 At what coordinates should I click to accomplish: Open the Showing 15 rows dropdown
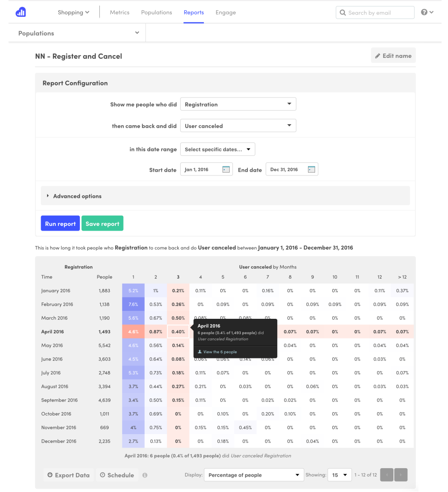(x=340, y=475)
